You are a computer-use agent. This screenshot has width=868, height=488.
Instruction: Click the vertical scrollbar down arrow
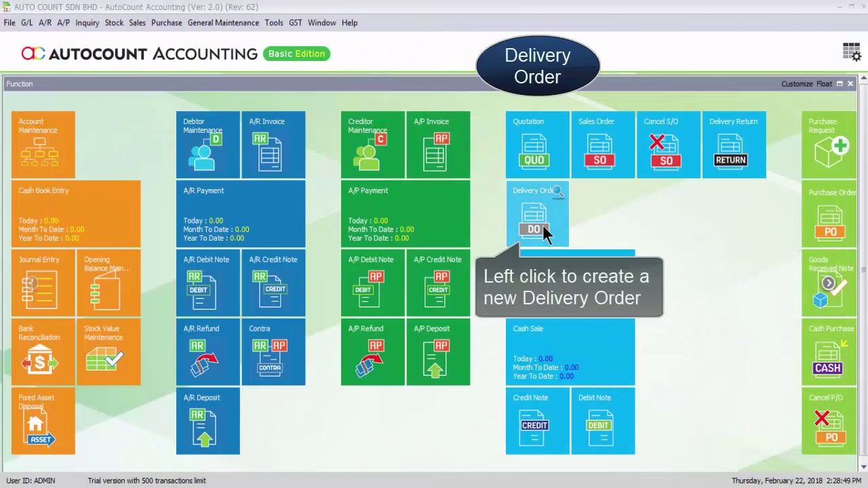pyautogui.click(x=863, y=467)
